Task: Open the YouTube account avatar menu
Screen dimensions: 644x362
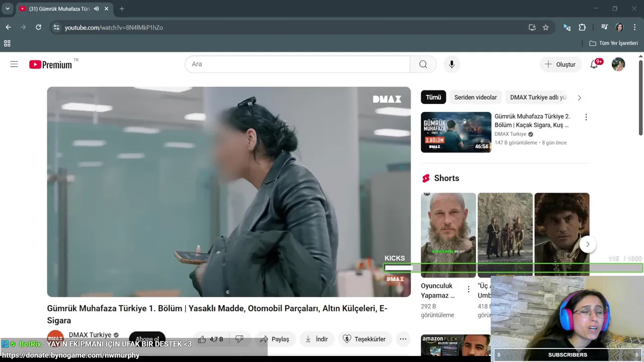Action: click(618, 64)
